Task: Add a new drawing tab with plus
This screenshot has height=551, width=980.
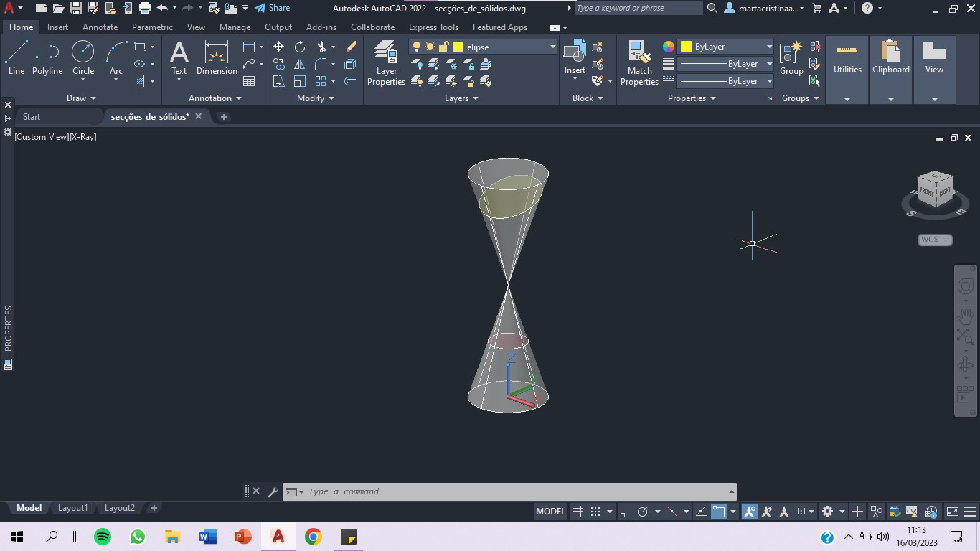Action: coord(223,116)
